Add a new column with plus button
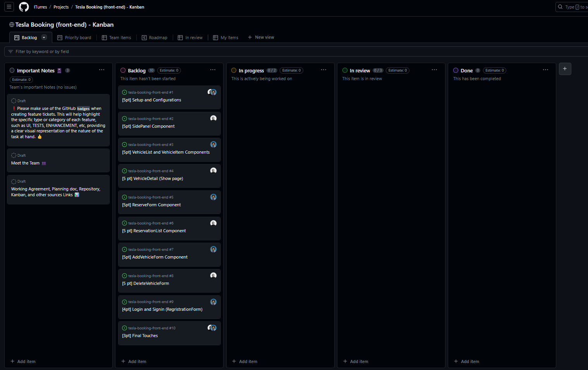 coord(565,69)
